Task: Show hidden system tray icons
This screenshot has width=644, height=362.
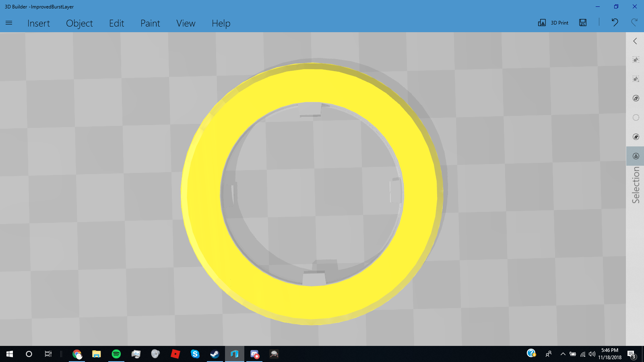Action: (563, 354)
